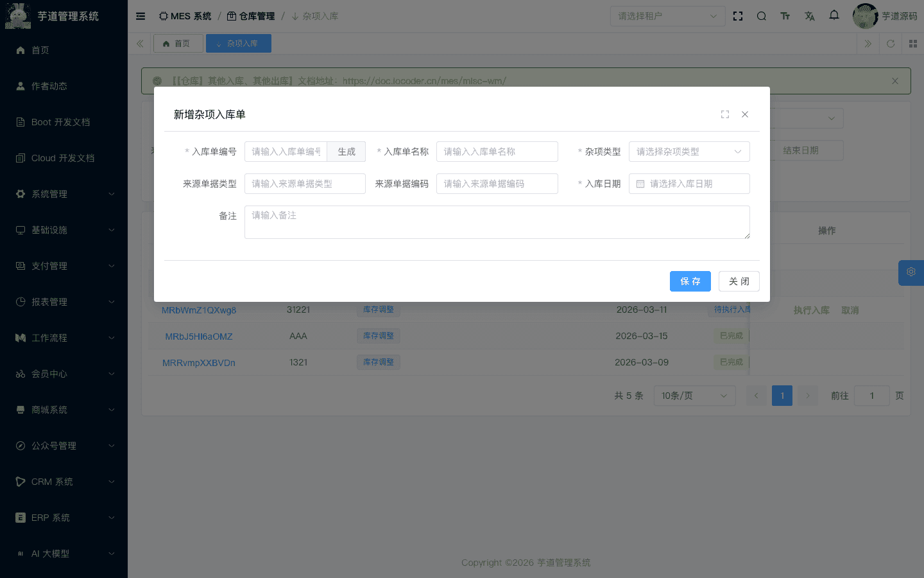This screenshot has height=578, width=924.
Task: Expand the ERP 系统 sidebar menu
Action: tap(64, 517)
